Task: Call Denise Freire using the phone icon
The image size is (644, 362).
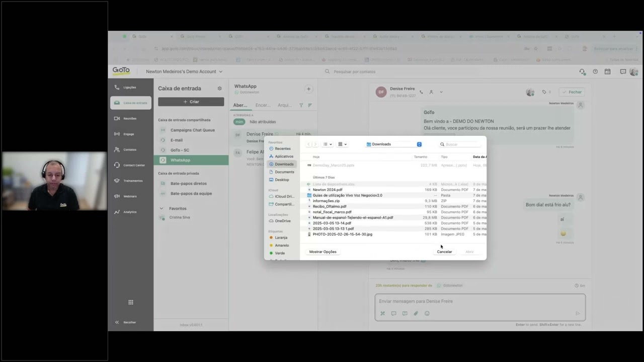Action: click(421, 92)
